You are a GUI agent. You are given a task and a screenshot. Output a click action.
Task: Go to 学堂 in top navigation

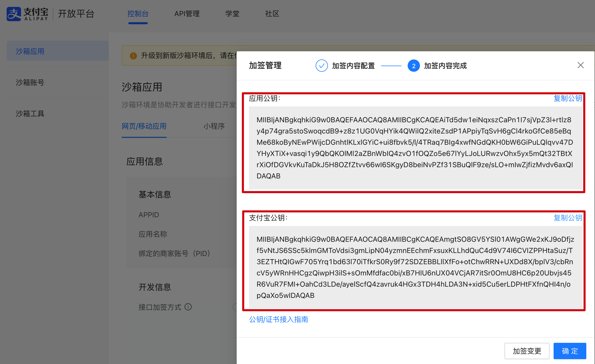(x=232, y=14)
